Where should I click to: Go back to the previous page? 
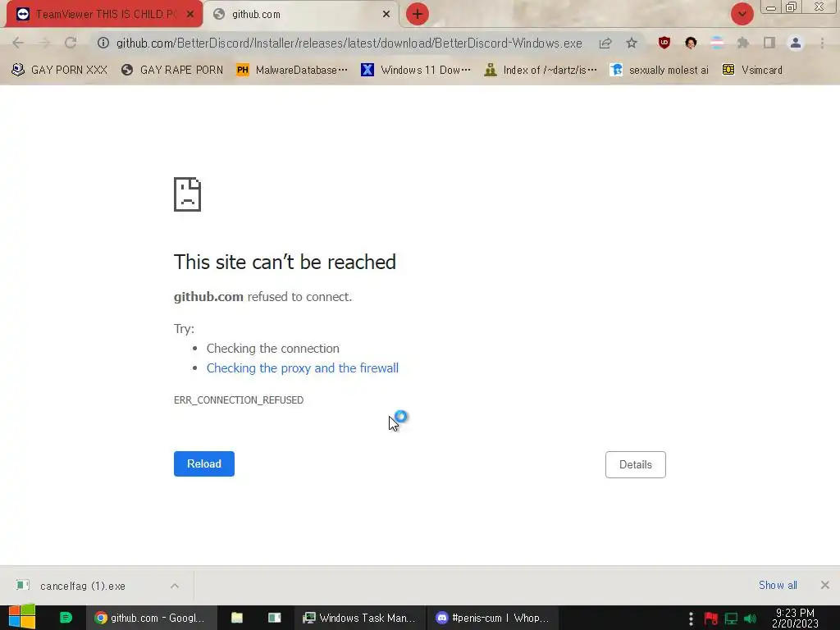click(18, 43)
